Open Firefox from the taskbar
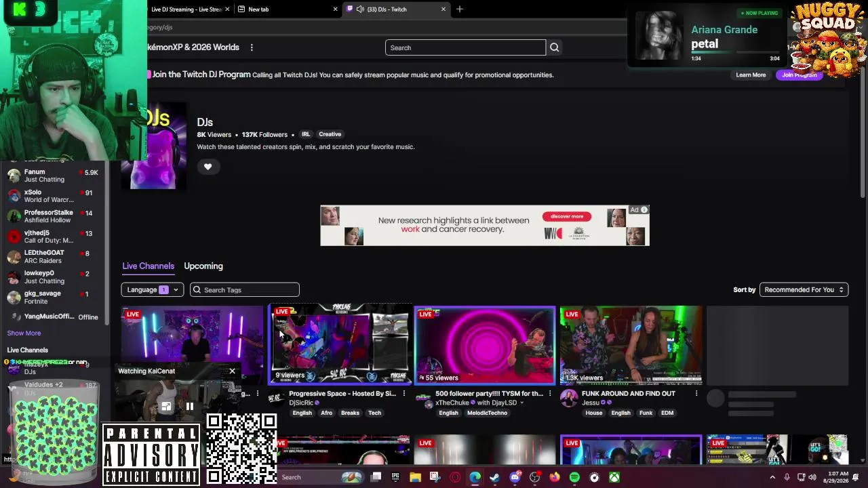The height and width of the screenshot is (488, 868). 555,477
